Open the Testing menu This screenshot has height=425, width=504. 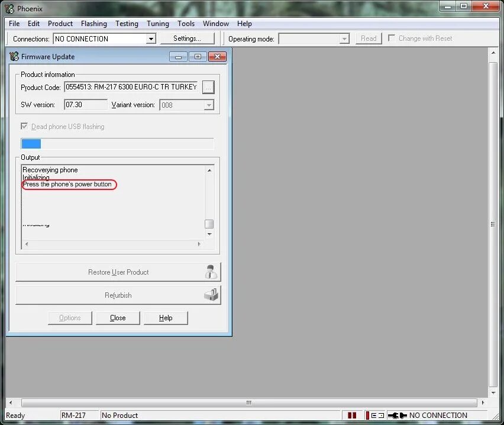coord(127,24)
